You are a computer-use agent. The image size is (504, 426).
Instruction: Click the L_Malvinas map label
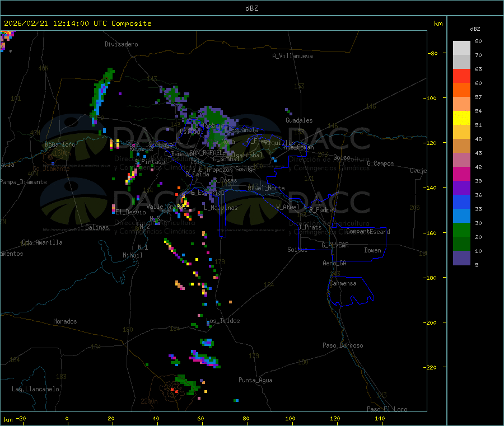221,208
